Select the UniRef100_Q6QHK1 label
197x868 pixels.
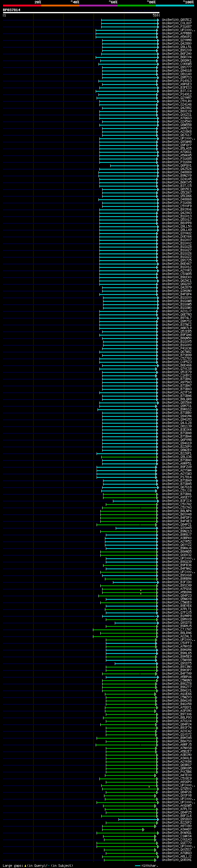click(176, 60)
